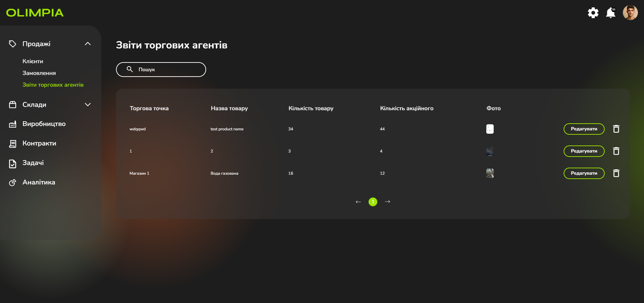Edit the wdqqwd report with Редагувати

pyautogui.click(x=584, y=129)
